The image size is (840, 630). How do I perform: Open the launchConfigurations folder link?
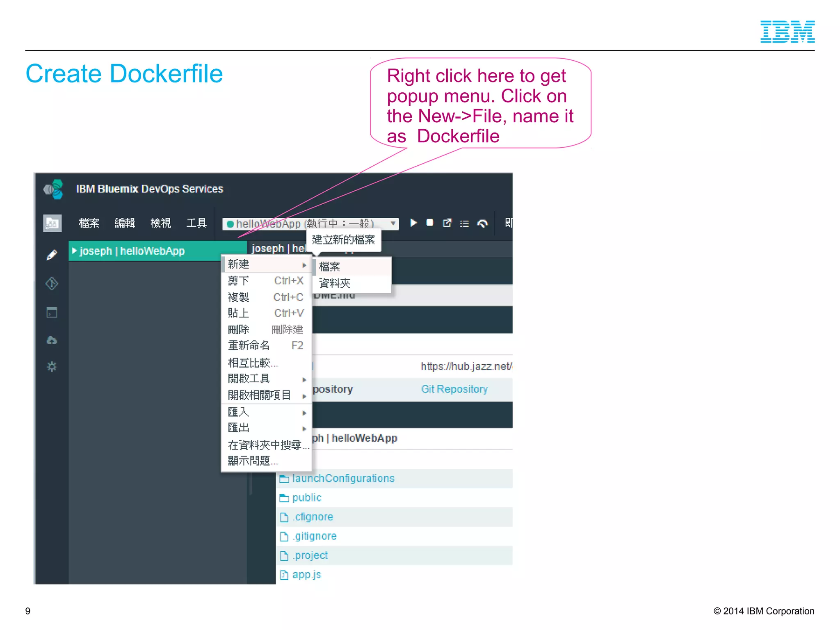click(343, 479)
